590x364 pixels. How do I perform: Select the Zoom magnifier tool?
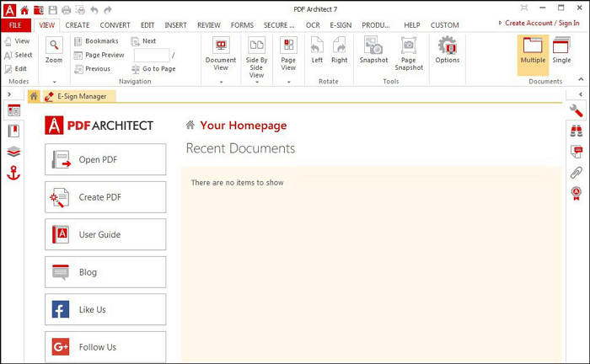[x=54, y=51]
